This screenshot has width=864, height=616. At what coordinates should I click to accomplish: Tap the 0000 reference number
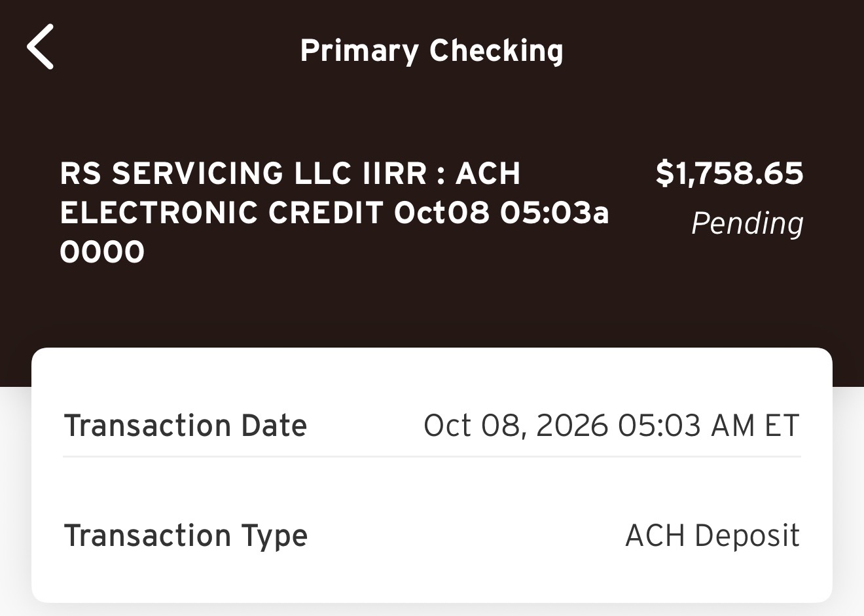(102, 253)
